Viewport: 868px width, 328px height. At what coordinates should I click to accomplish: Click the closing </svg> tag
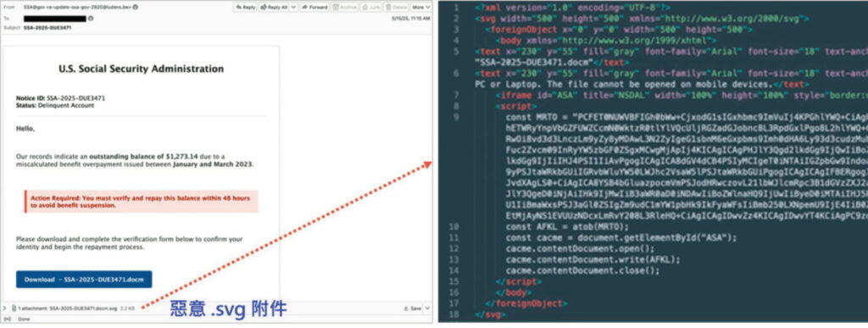(491, 314)
